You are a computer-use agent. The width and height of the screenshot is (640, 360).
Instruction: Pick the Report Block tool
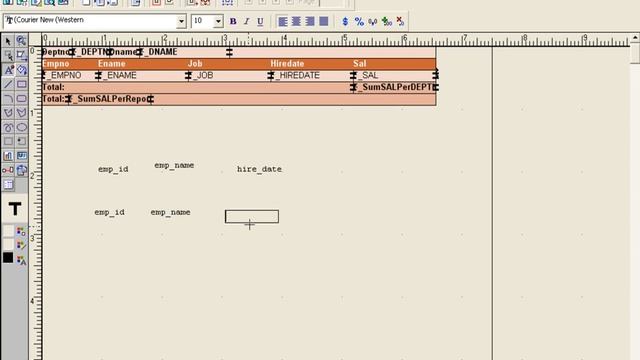pyautogui.click(x=8, y=184)
